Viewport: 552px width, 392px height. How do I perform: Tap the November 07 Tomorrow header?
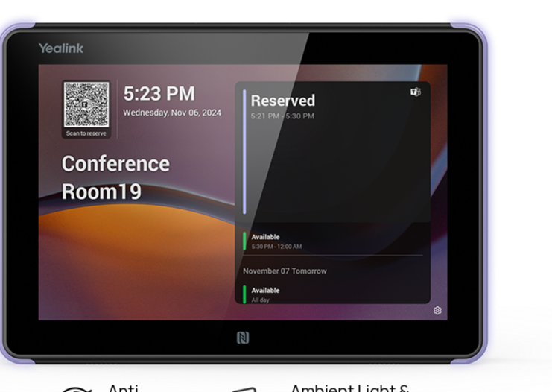[285, 271]
